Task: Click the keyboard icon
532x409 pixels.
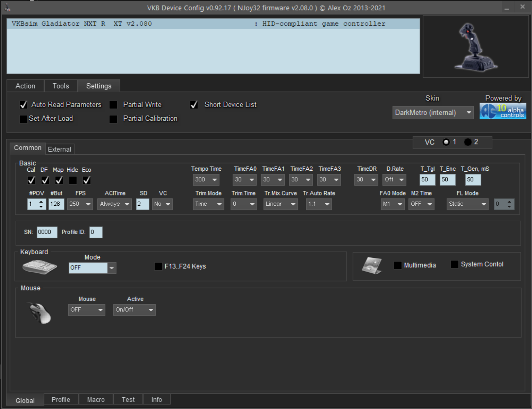Action: 40,267
